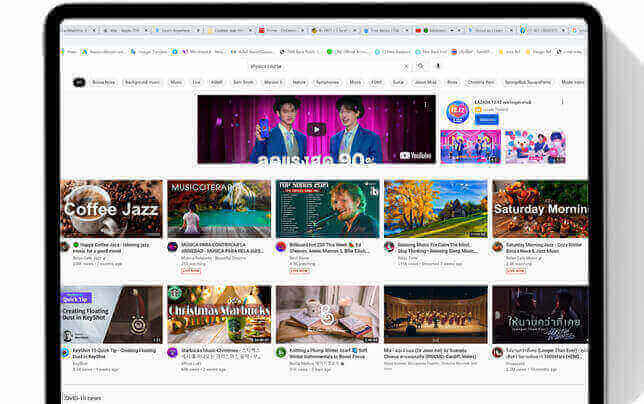Play the banner ad video
Image resolution: width=644 pixels, height=404 pixels.
click(x=316, y=128)
